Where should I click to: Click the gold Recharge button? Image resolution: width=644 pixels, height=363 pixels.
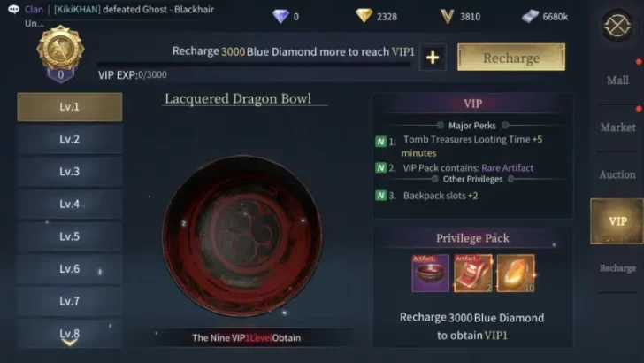511,58
